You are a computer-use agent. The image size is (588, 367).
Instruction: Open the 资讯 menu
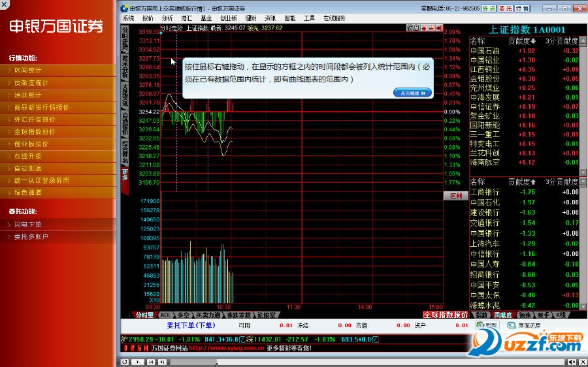pyautogui.click(x=270, y=18)
